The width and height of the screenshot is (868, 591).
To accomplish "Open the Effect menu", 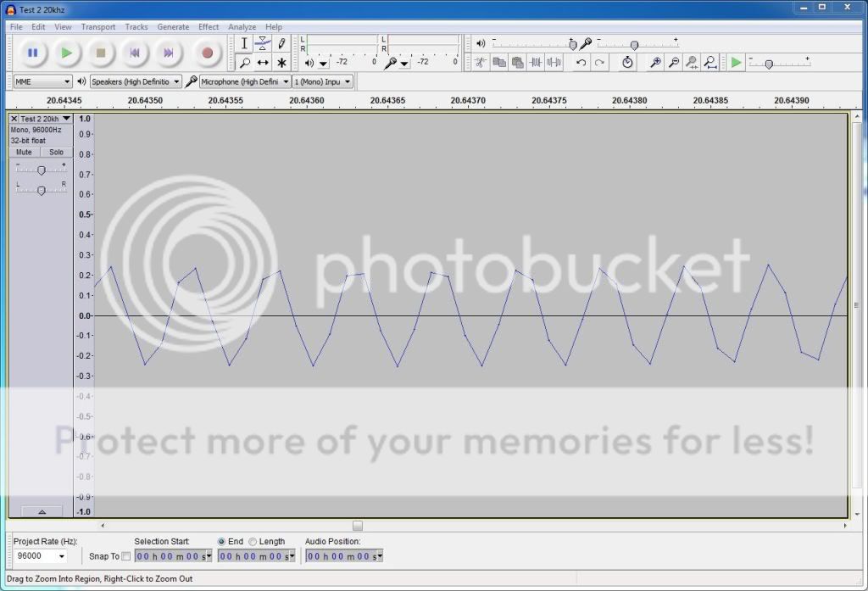I will pos(209,27).
